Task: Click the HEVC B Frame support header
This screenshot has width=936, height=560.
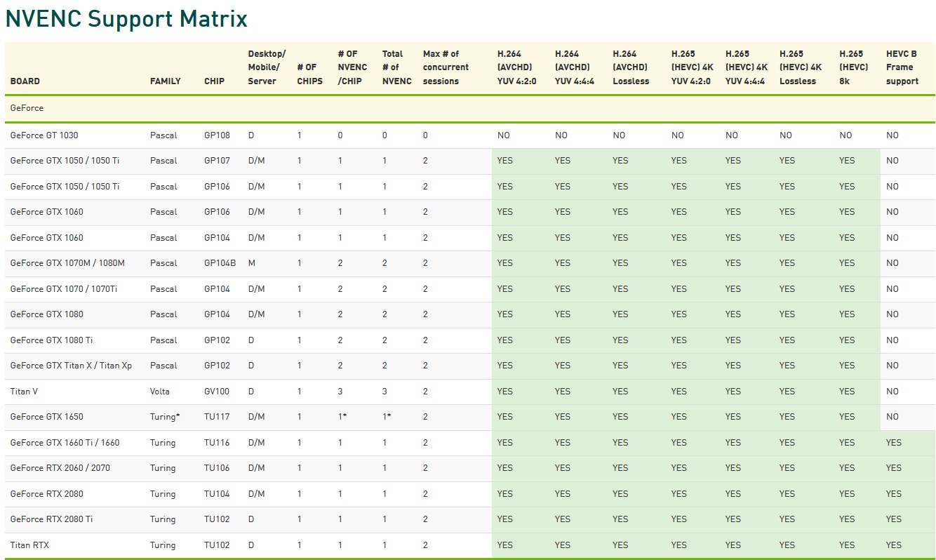Action: click(902, 67)
